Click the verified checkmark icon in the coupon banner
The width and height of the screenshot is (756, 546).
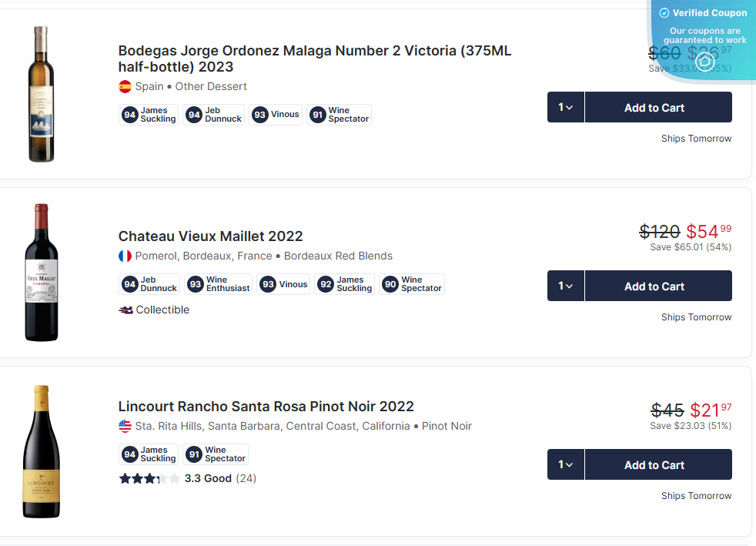[663, 12]
